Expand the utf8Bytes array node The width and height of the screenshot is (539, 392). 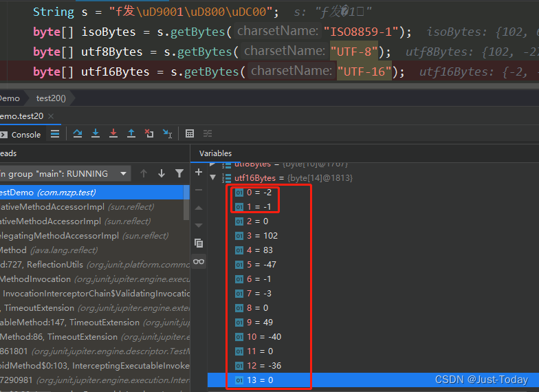[212, 164]
